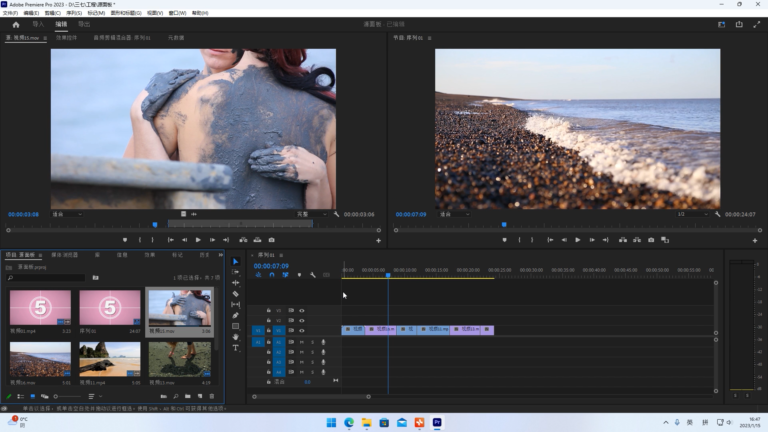The image size is (768, 432).
Task: Toggle snap magnet in timeline
Action: coord(272,275)
